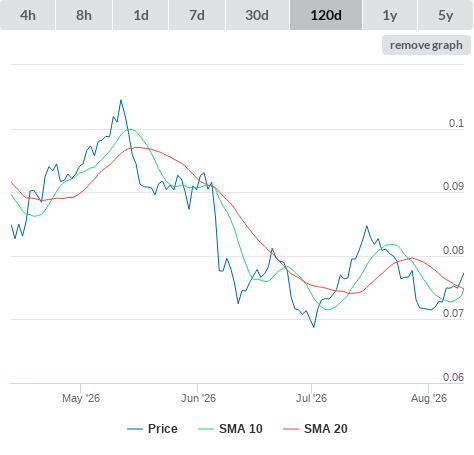Switch to the 8h time range

84,15
